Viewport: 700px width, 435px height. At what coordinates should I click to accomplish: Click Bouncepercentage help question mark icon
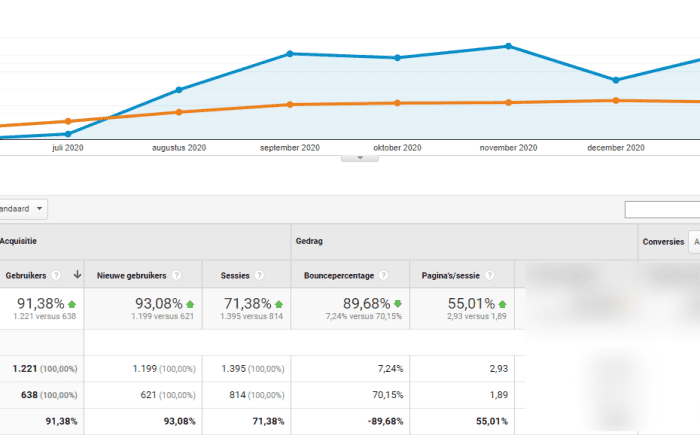(384, 276)
